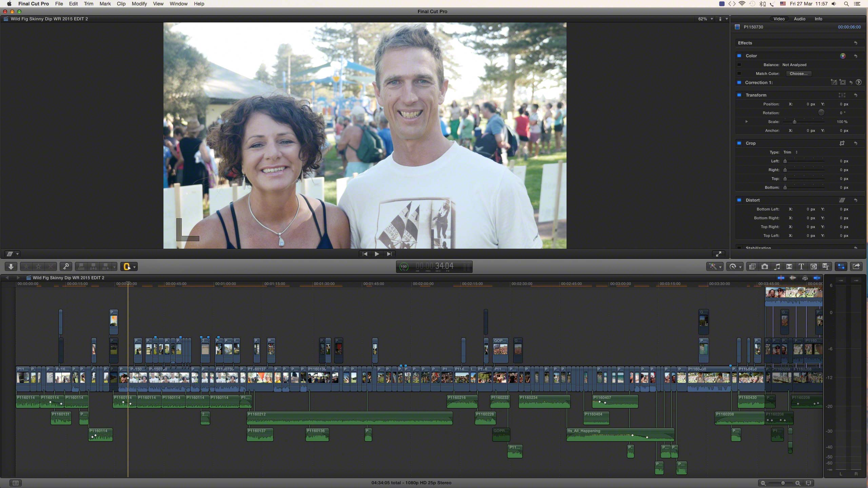Open the Photos browser camera icon

pos(765,267)
